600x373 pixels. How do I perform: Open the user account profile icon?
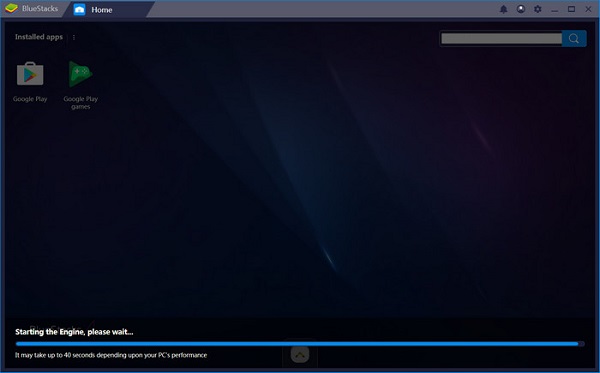[521, 9]
